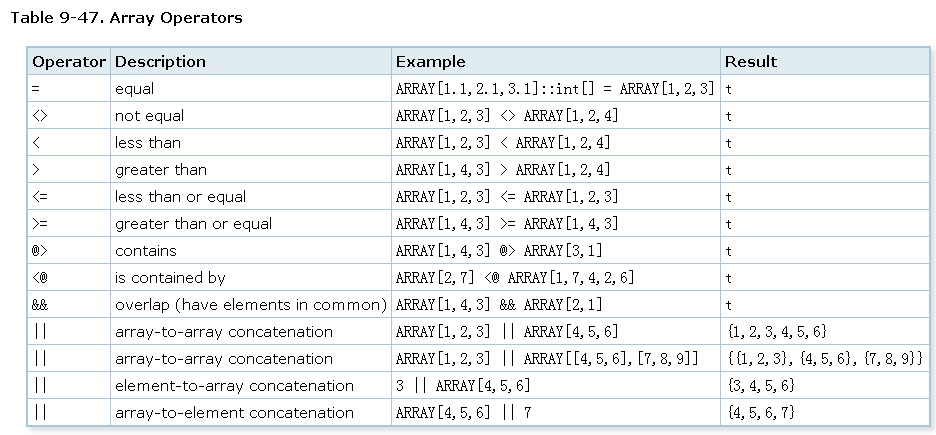The image size is (936, 435).
Task: Select the {{1,2,3},{4,5,6},{7,8,9}} result
Action: (x=824, y=359)
